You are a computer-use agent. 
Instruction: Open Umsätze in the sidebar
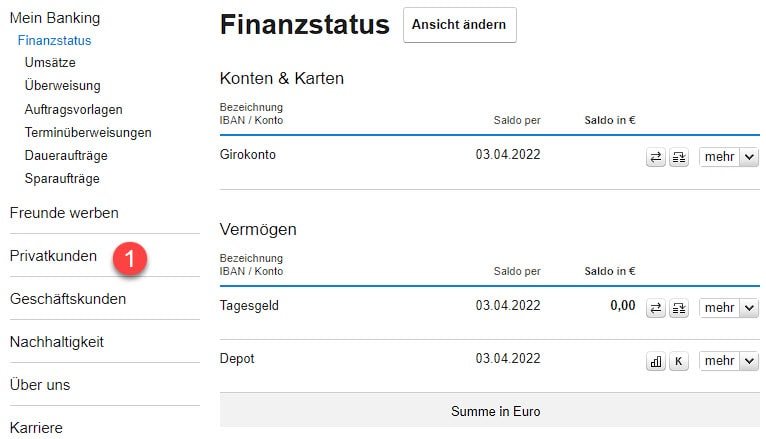pos(50,63)
